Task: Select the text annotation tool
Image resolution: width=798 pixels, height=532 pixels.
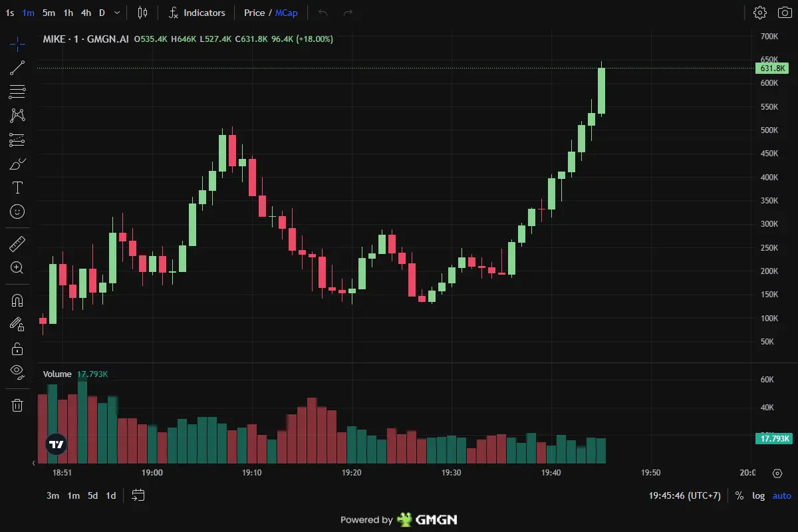Action: (x=17, y=188)
